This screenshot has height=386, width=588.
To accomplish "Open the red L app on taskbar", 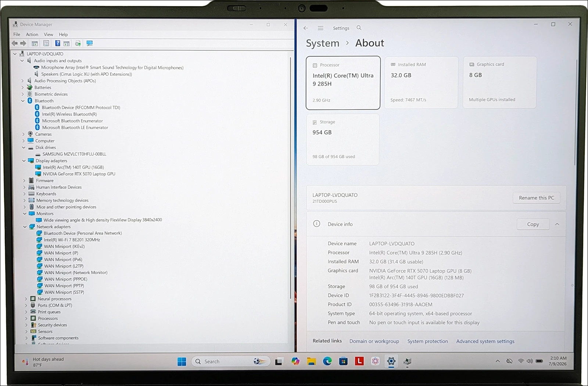I will click(359, 361).
